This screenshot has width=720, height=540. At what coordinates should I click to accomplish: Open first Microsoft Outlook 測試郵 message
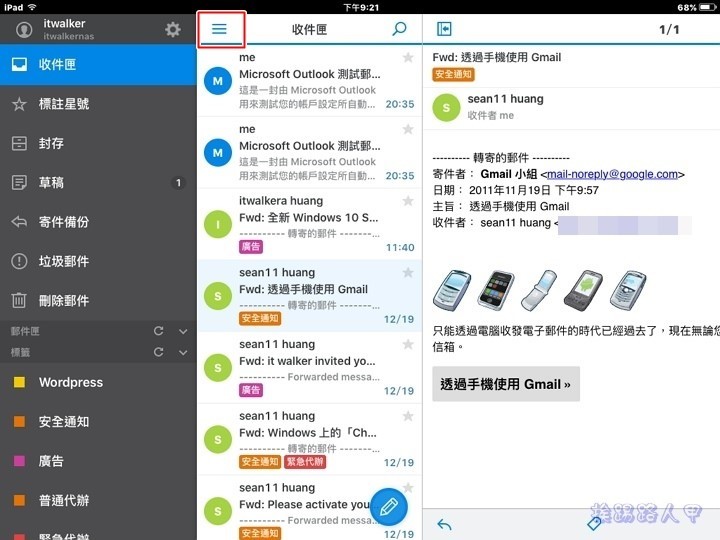(309, 81)
